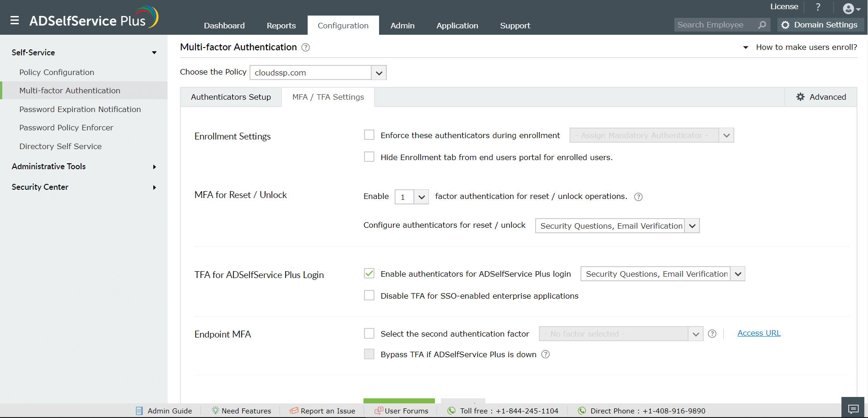The height and width of the screenshot is (418, 868).
Task: Check Disable TFA for SSO-enabled enterprise applications
Action: click(x=369, y=295)
